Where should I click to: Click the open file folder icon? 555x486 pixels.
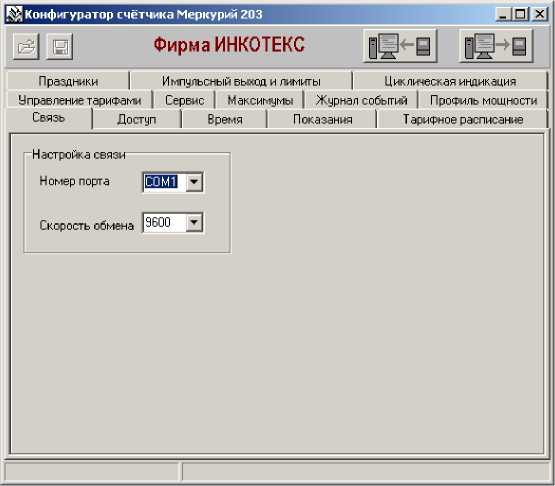click(x=26, y=46)
